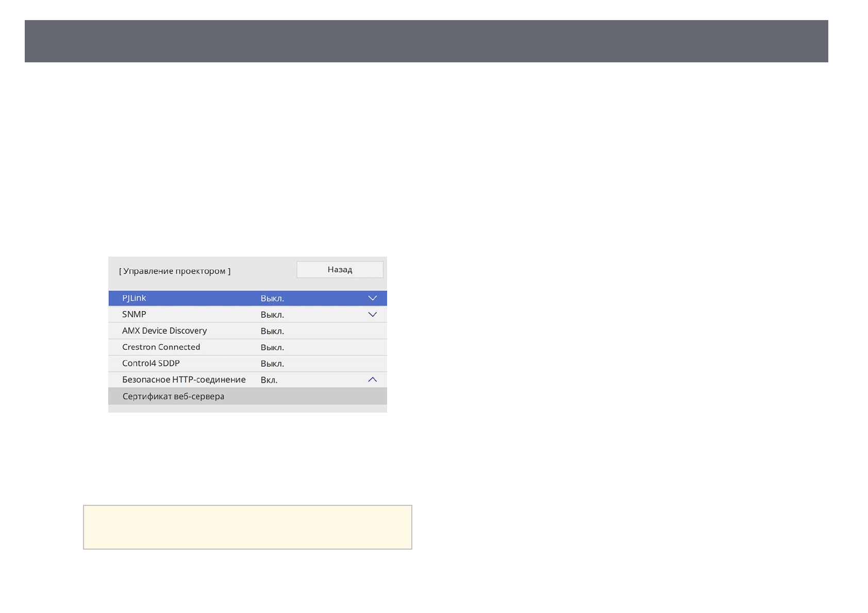This screenshot has height=613, width=868.
Task: Toggle Crestron Connected Выкл. value
Action: [x=272, y=348]
